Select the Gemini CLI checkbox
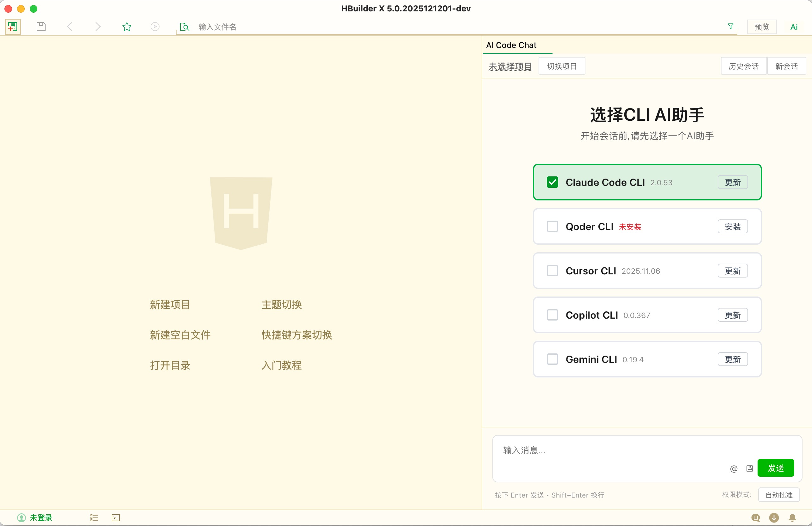This screenshot has width=812, height=526. coord(553,359)
